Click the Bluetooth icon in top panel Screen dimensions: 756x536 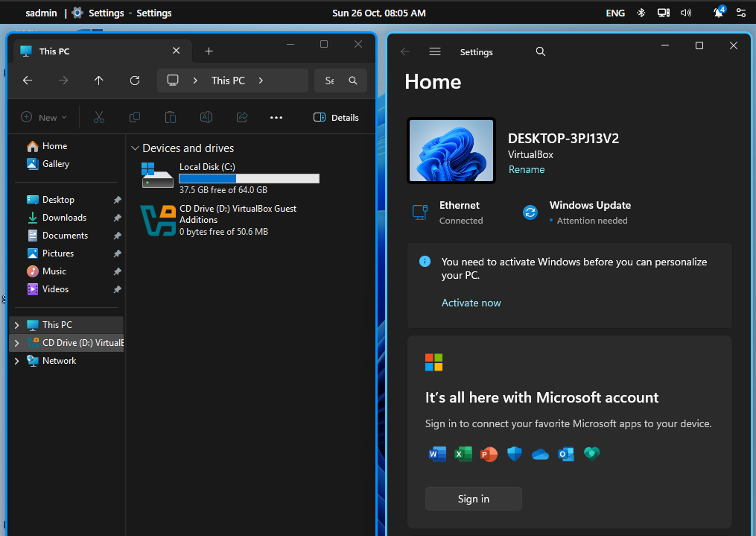point(641,13)
